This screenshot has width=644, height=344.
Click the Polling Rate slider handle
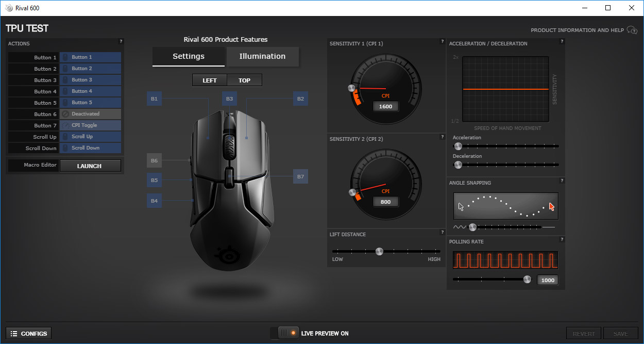pos(527,280)
